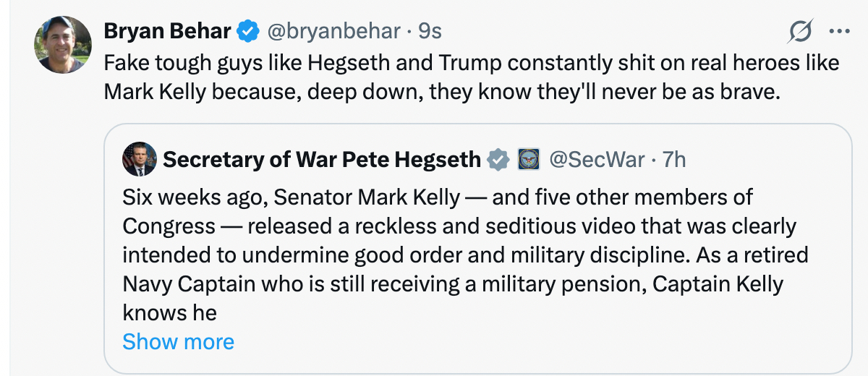The width and height of the screenshot is (868, 376).
Task: Open the @bryanbehar handle link
Action: (x=333, y=31)
